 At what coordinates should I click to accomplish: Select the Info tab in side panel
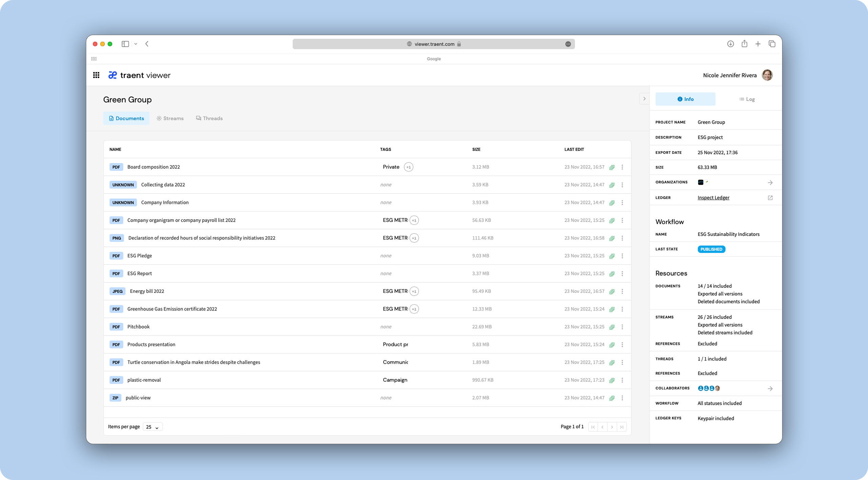[685, 99]
